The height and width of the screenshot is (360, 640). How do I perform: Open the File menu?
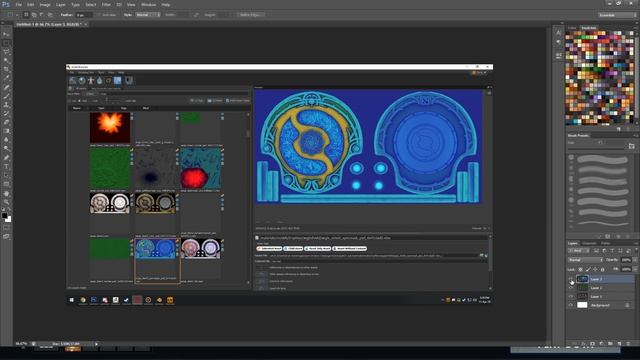coord(18,4)
